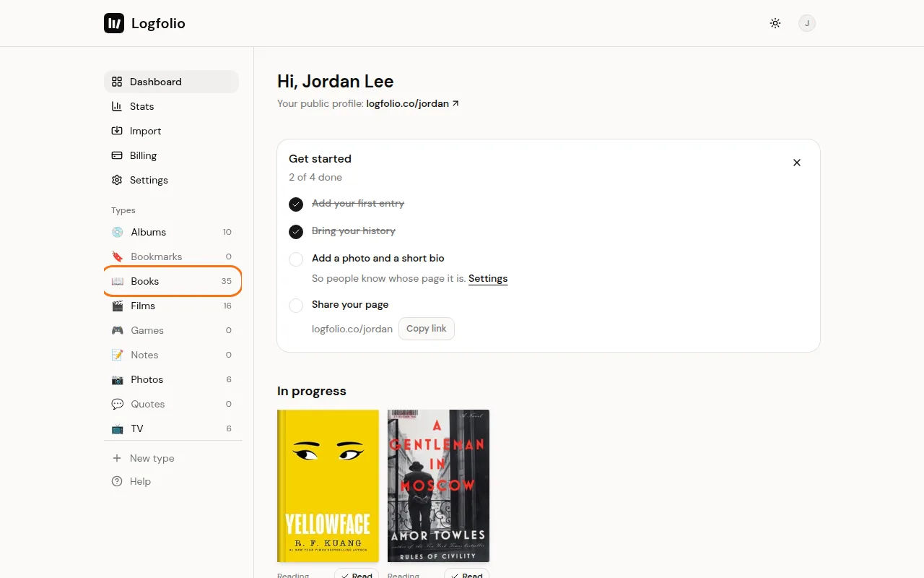This screenshot has width=924, height=578.
Task: Click the Albums count 10
Action: [x=227, y=232]
